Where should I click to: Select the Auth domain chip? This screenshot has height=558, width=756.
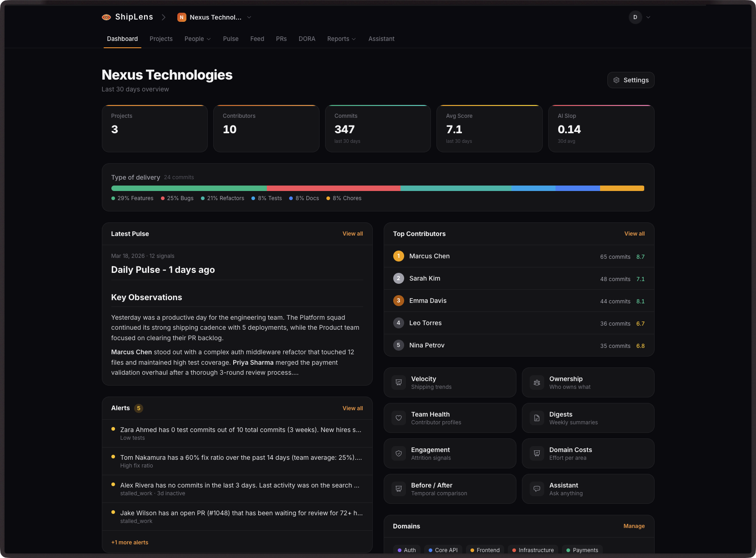406,550
